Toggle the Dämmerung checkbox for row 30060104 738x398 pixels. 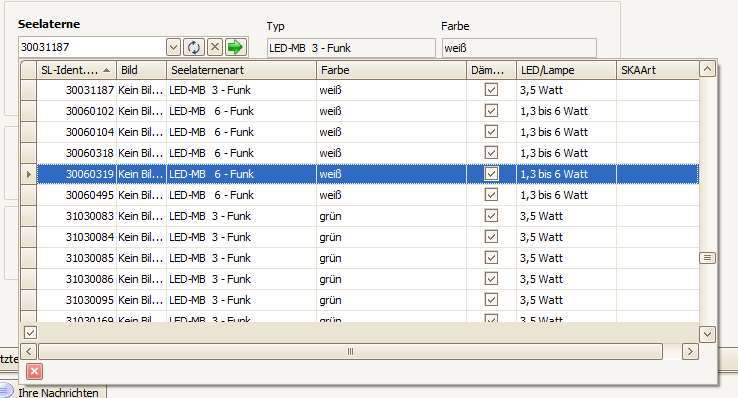pos(491,131)
